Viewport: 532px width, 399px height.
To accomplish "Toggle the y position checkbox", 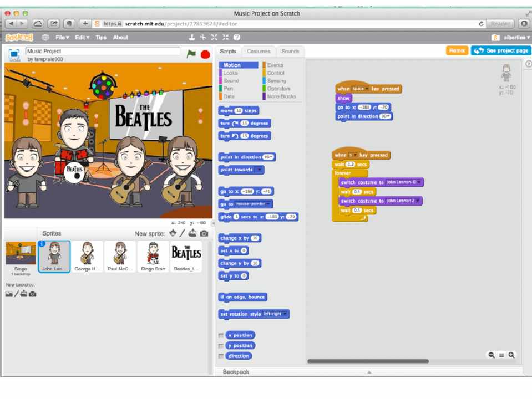I will 221,346.
